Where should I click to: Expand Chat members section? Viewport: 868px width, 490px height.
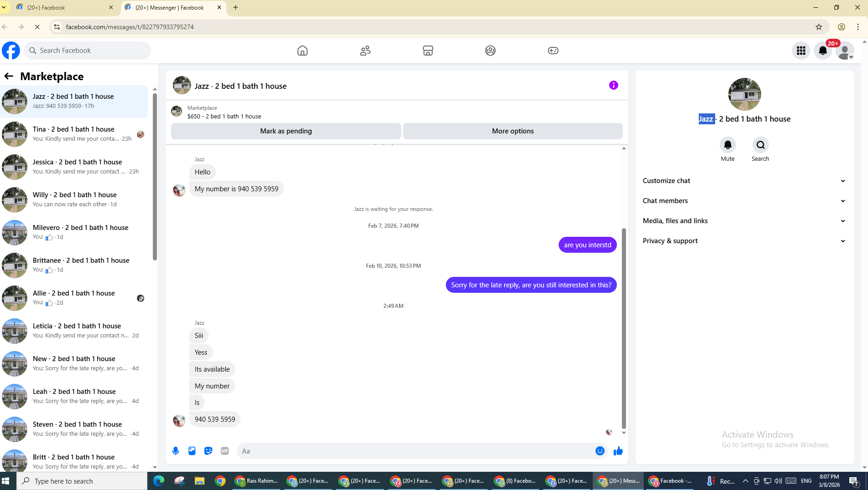click(x=744, y=201)
